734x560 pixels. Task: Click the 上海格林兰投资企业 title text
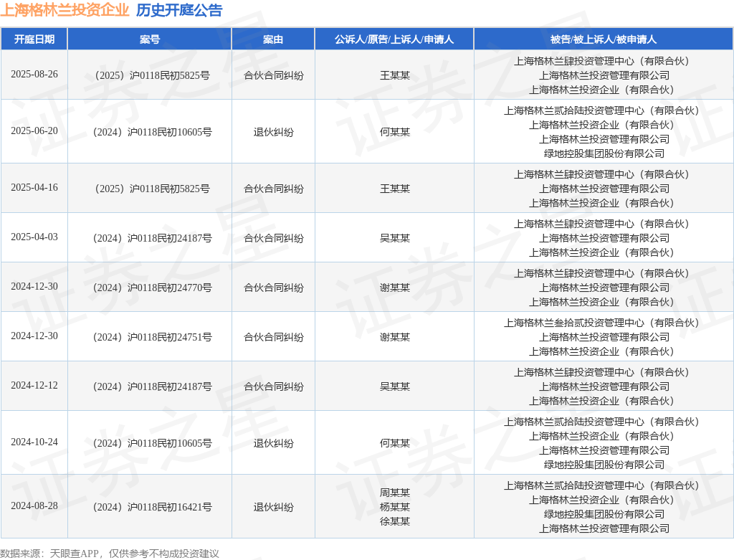(65, 10)
